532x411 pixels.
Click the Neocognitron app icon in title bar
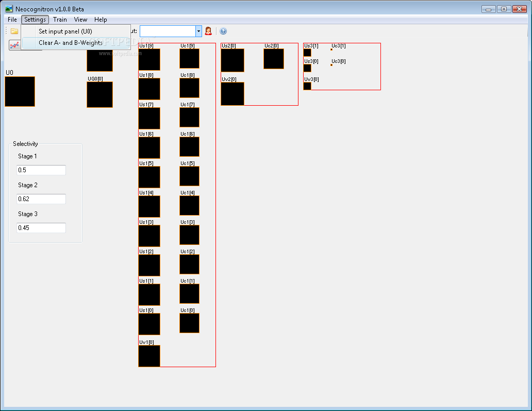9,9
